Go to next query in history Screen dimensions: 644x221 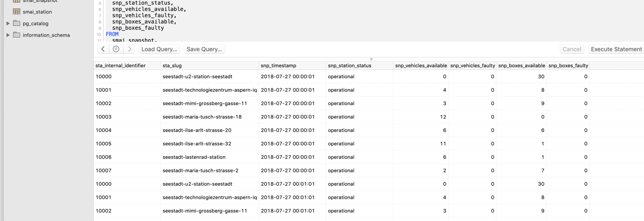point(129,49)
